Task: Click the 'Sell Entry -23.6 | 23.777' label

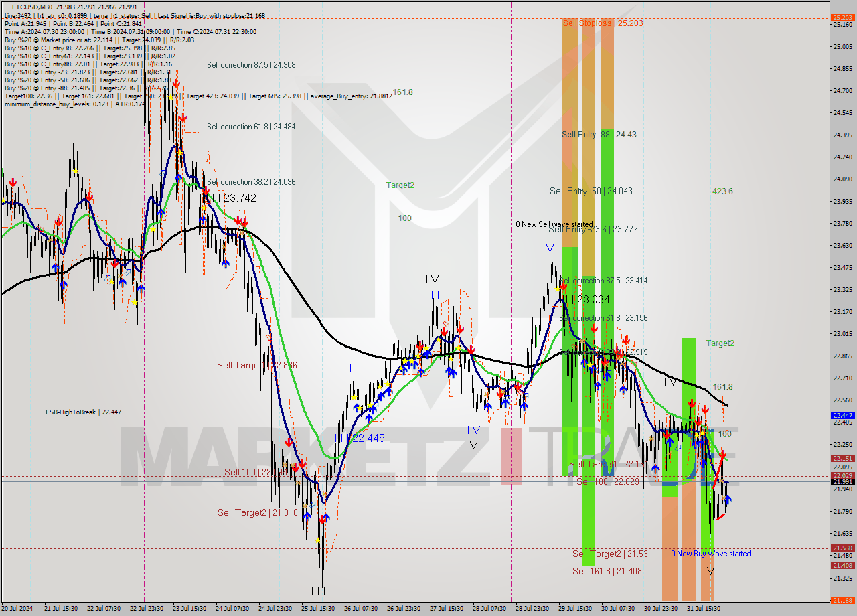Action: [593, 229]
